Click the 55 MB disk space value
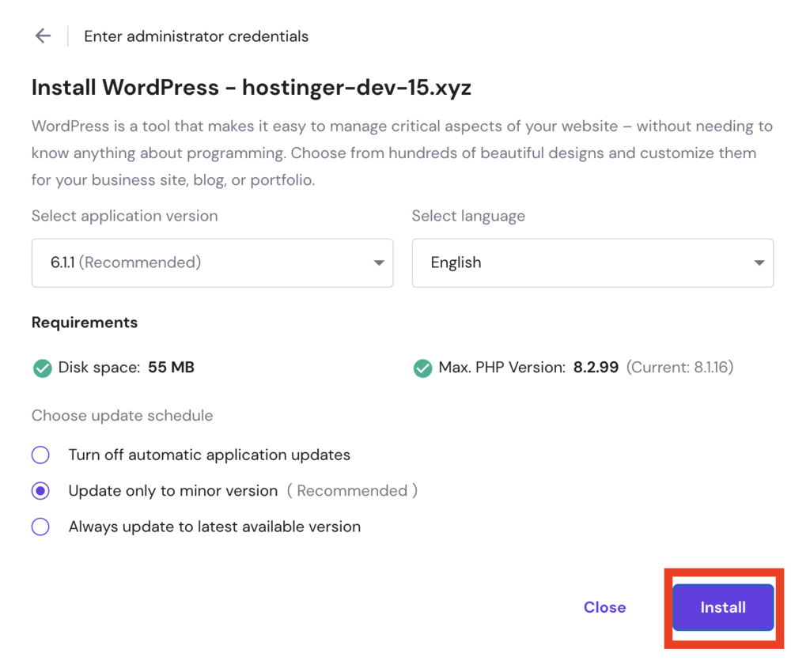Viewport: 810px width, 672px height. 171,368
